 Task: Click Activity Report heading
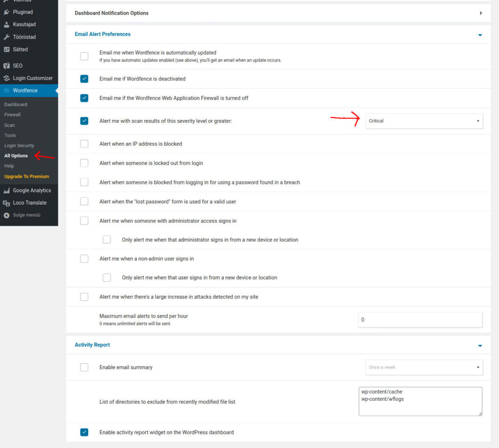pos(92,345)
